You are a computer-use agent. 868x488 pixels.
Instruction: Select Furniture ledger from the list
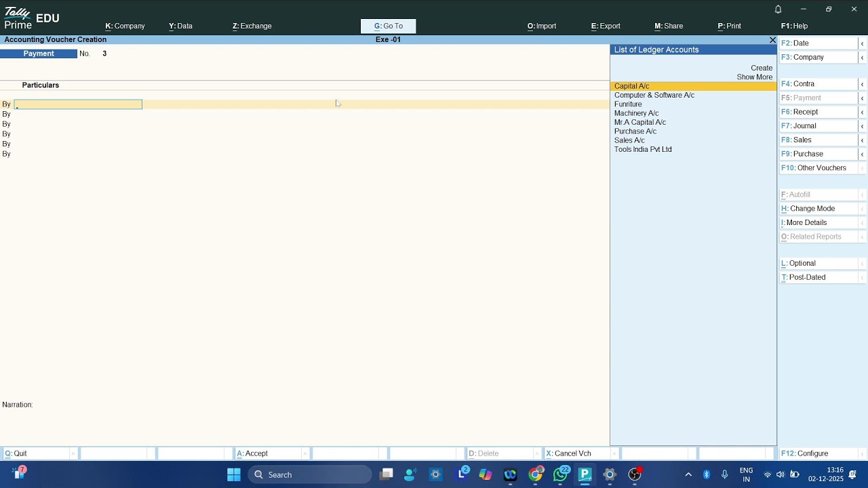click(693, 104)
